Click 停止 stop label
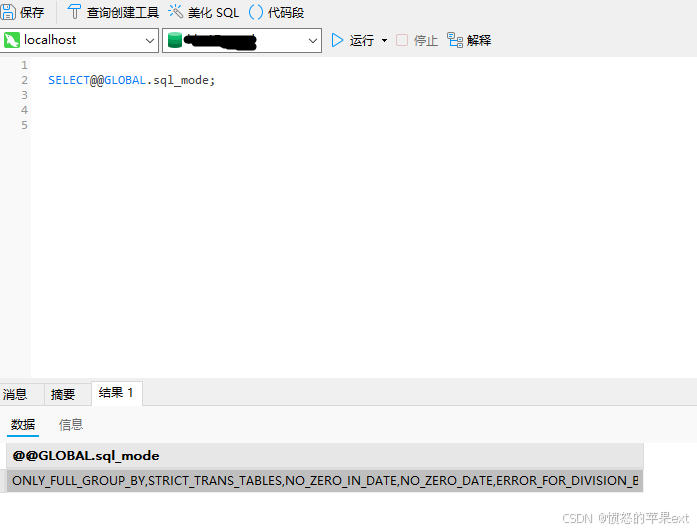 pos(425,40)
